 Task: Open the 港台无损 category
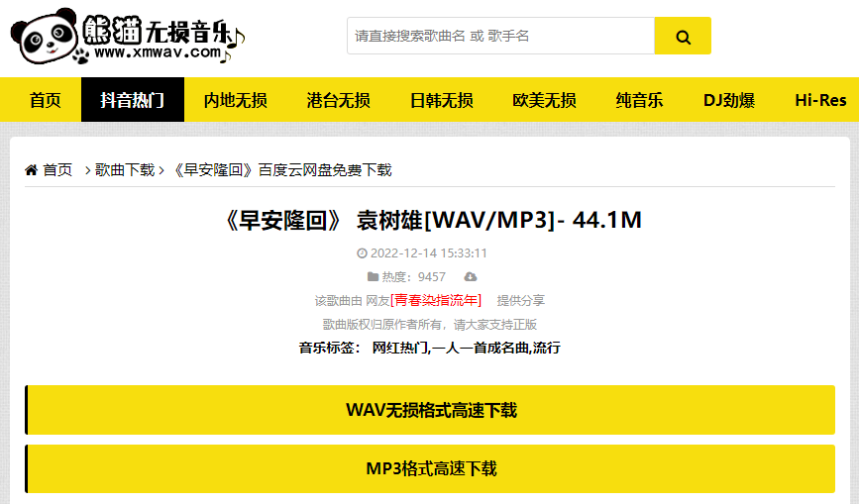339,100
